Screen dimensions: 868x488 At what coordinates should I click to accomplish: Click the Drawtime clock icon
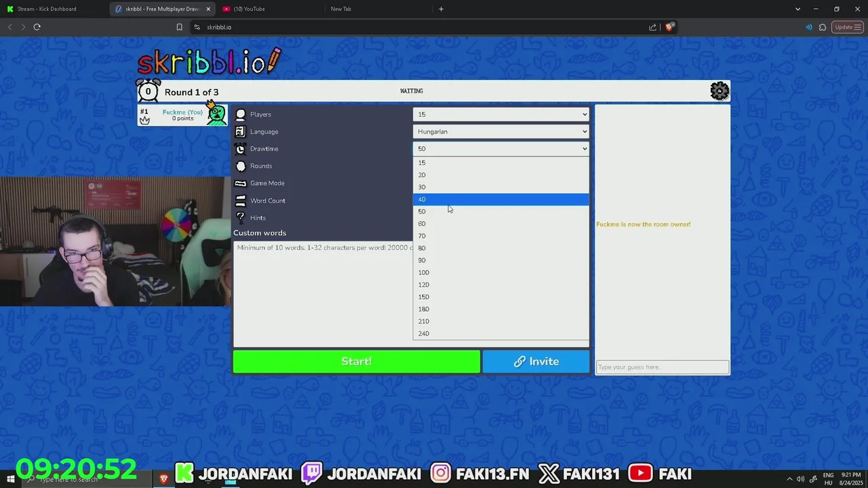click(x=240, y=148)
